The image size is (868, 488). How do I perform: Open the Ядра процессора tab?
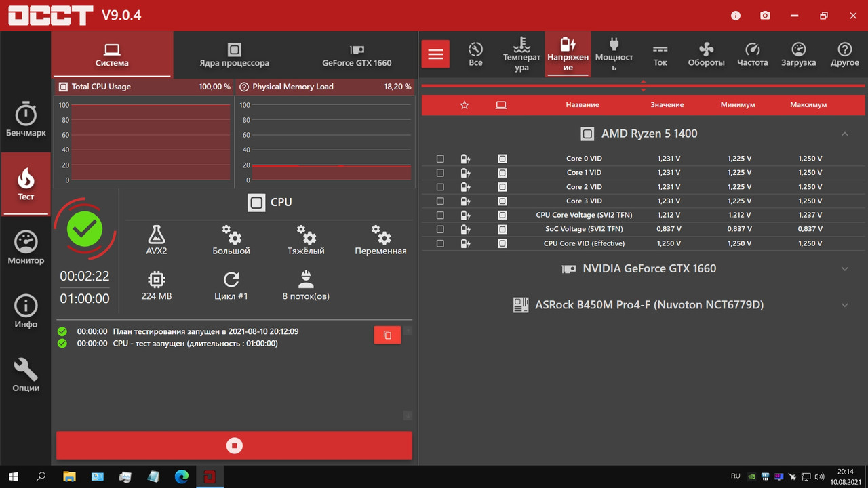point(234,54)
